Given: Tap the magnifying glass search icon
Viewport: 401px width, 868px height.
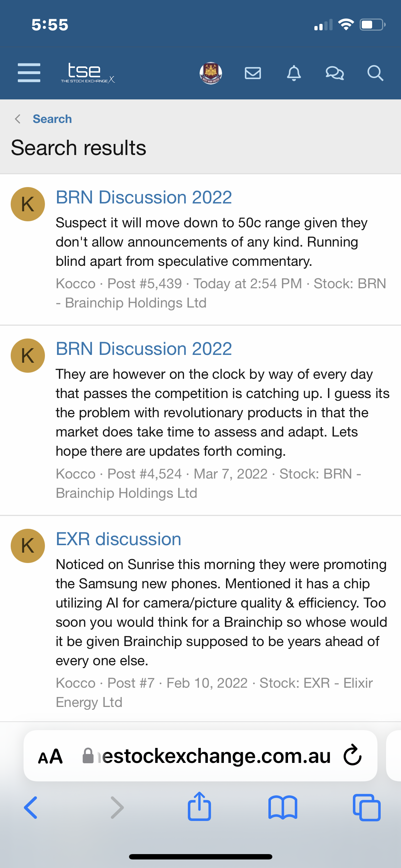Looking at the screenshot, I should (x=375, y=73).
